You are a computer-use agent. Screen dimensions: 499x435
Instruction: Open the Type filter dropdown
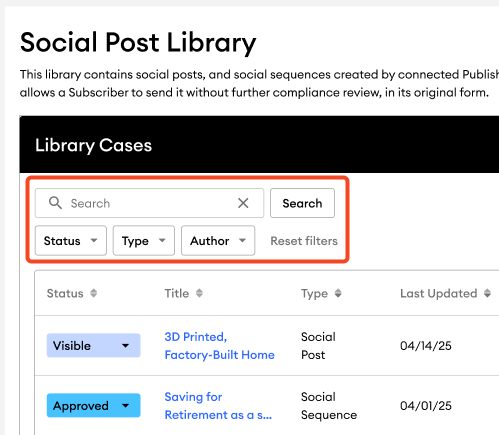coord(144,241)
